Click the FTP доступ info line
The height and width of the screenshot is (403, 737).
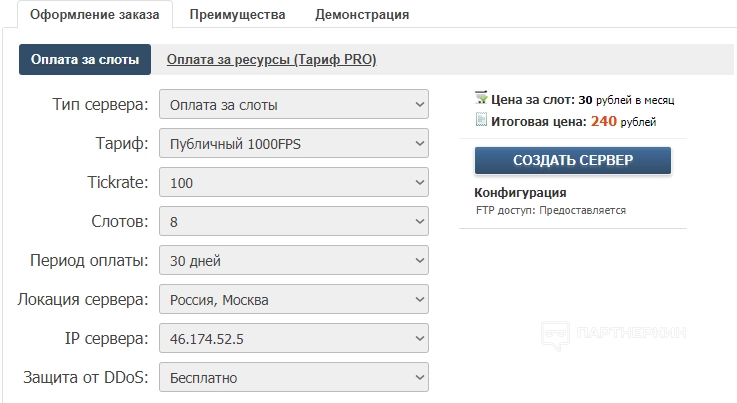551,211
